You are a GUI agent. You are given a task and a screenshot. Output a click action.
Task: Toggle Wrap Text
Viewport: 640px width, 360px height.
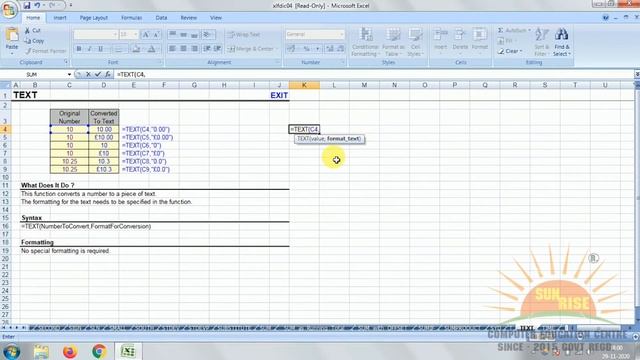pos(244,35)
